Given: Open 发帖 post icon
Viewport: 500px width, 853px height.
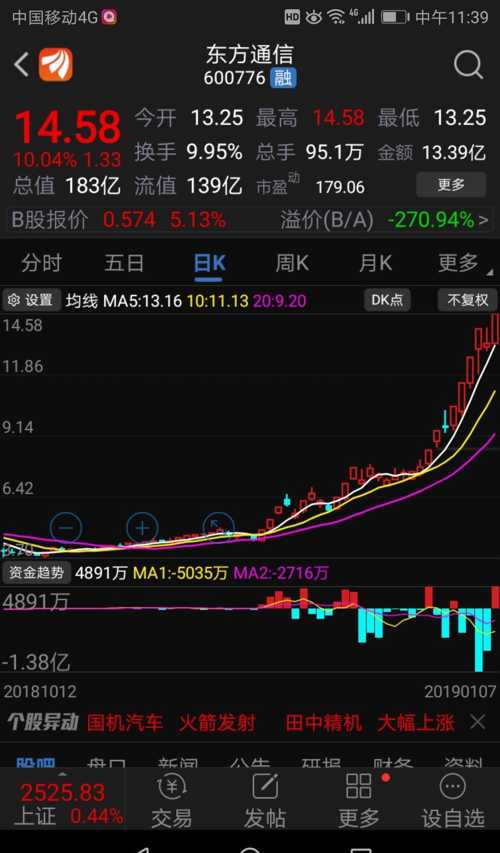Looking at the screenshot, I should pos(265,801).
